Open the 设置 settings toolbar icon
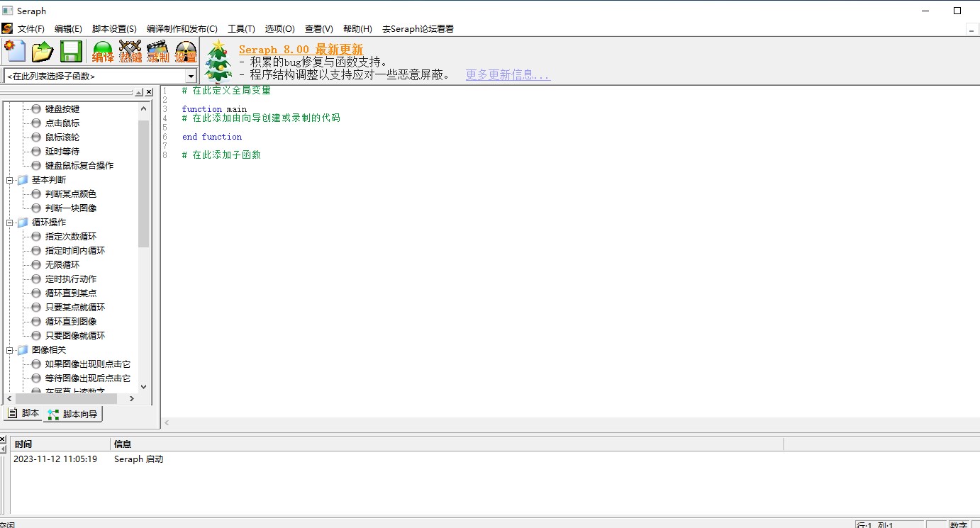The width and height of the screenshot is (980, 528). [186, 52]
